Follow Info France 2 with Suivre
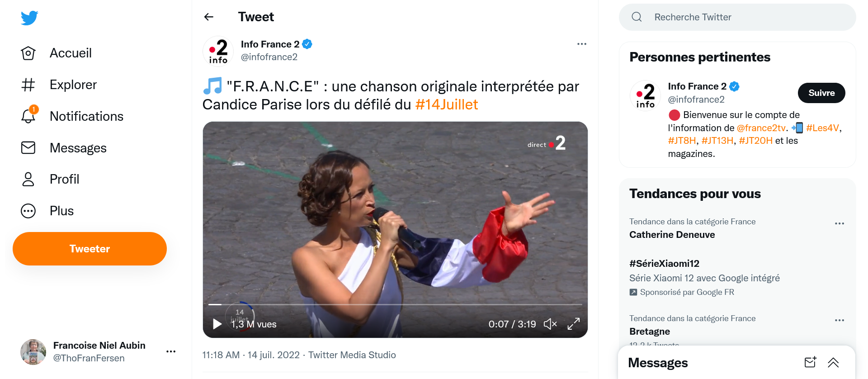The width and height of the screenshot is (868, 379). 821,93
